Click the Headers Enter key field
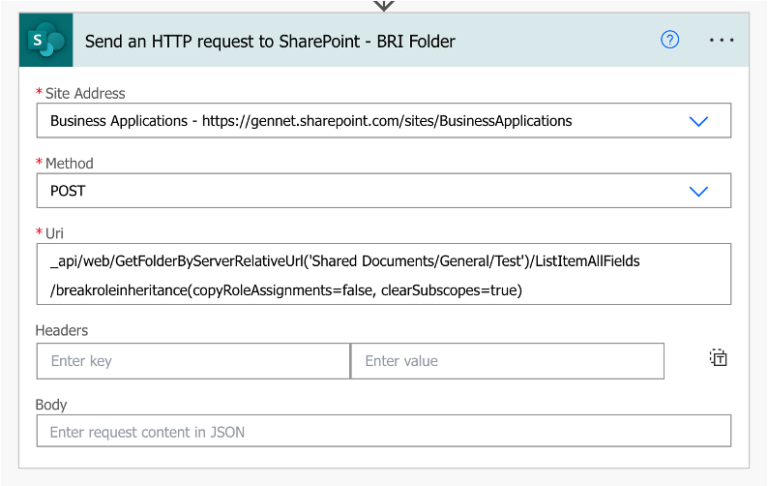The width and height of the screenshot is (768, 486). pyautogui.click(x=193, y=361)
